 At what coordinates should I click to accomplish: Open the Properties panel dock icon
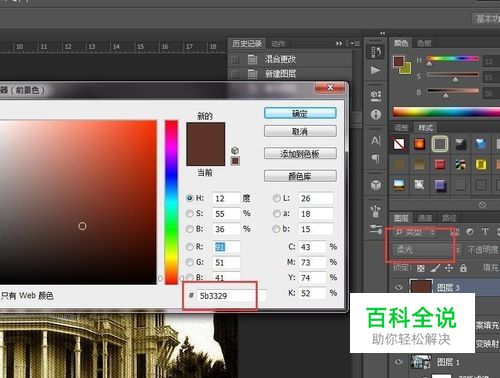click(376, 96)
